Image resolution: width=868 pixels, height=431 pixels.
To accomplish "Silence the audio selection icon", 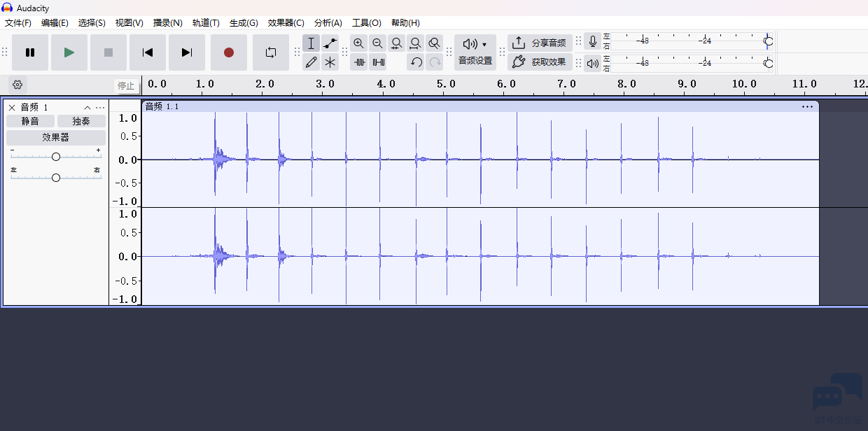I will tap(378, 62).
